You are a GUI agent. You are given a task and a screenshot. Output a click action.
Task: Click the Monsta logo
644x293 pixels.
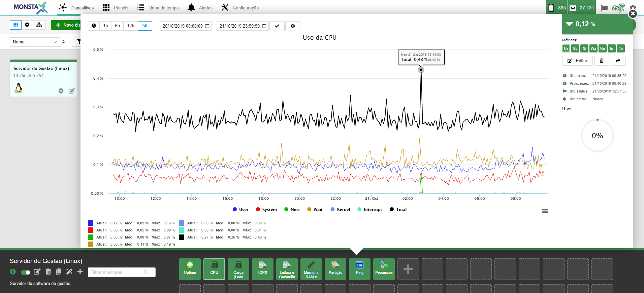pyautogui.click(x=30, y=8)
